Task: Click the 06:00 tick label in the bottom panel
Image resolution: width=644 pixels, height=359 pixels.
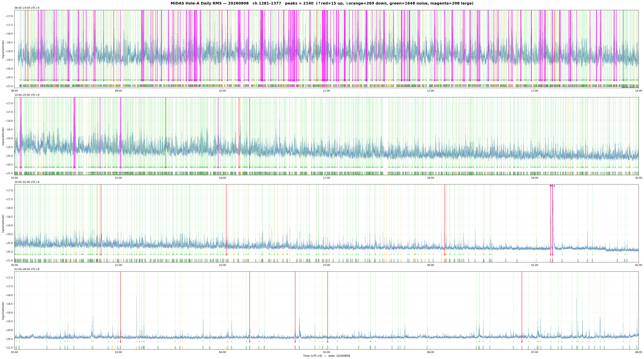Action: [430, 352]
